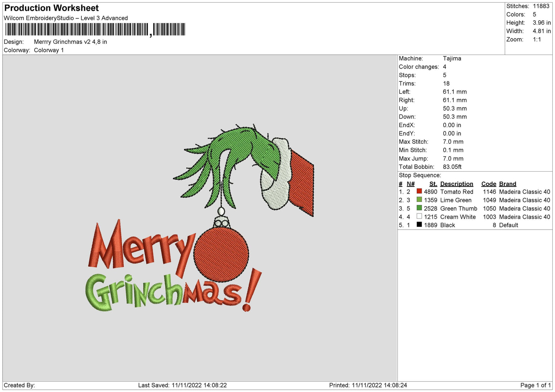Click the Created By label
555x392 pixels.
pyautogui.click(x=19, y=385)
